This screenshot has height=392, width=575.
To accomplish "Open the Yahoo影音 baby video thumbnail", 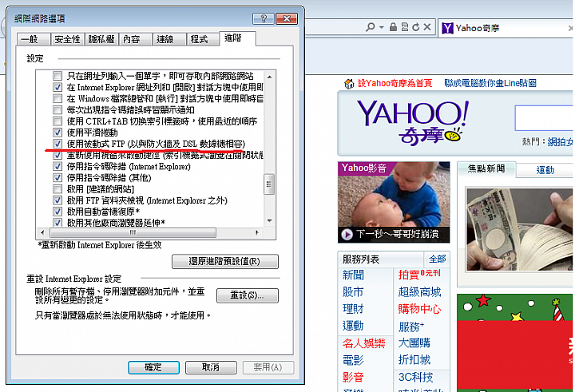I will tap(394, 203).
